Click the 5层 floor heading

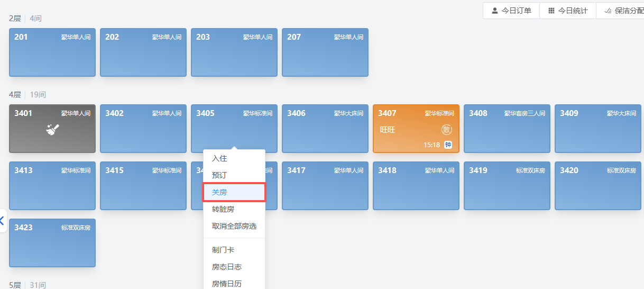pyautogui.click(x=15, y=285)
